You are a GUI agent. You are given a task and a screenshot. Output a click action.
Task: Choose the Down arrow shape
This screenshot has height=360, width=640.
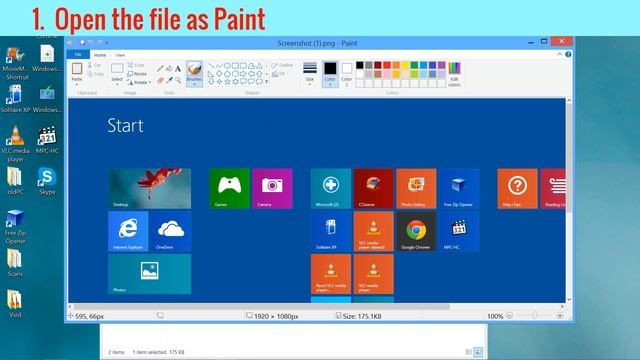tap(211, 82)
